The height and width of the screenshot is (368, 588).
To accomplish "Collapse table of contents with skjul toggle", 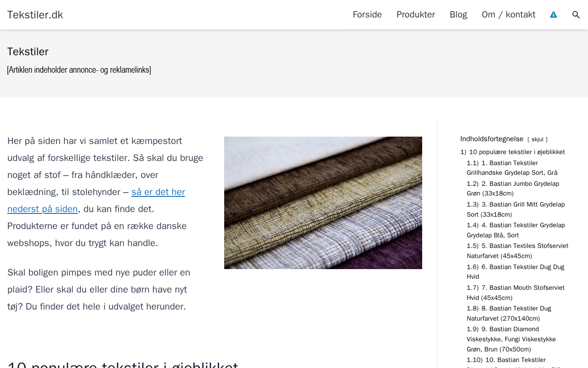I will (x=537, y=139).
